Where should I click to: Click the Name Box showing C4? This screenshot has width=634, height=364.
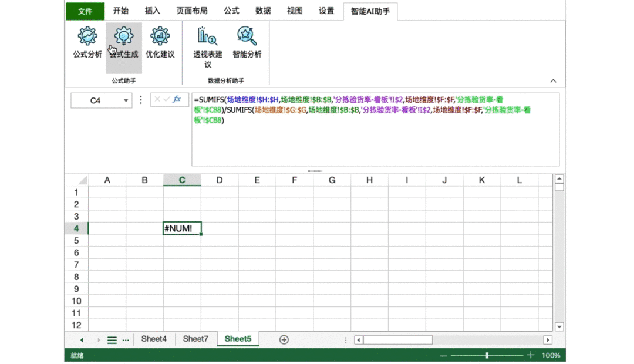tap(96, 101)
